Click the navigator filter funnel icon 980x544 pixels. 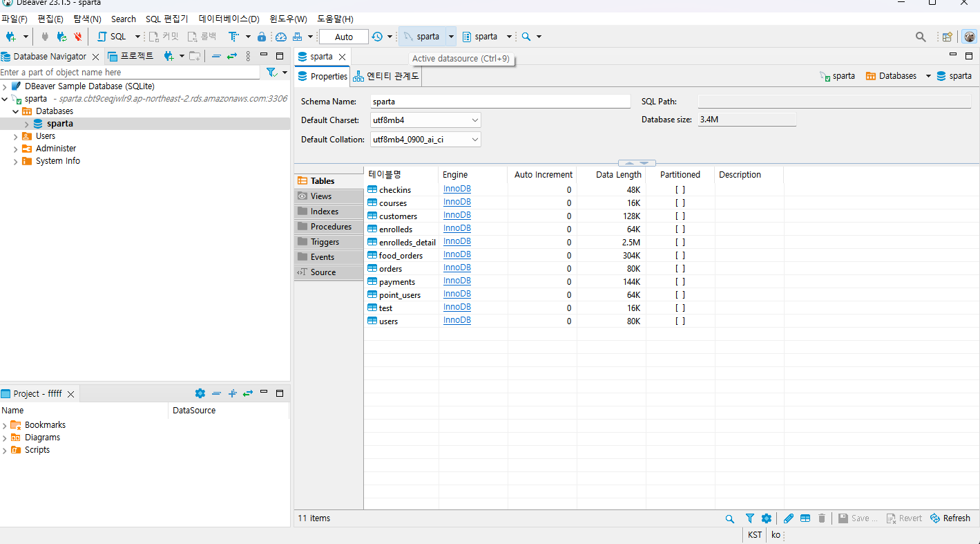[272, 72]
